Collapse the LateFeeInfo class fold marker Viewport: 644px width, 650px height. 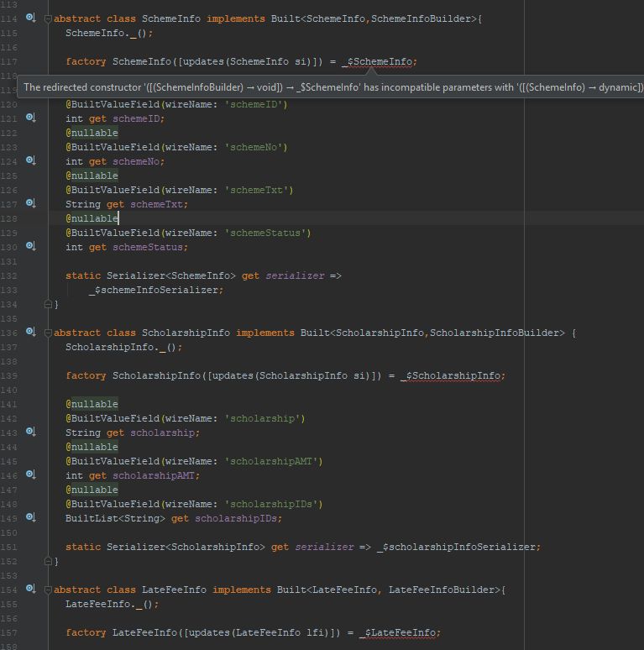[x=48, y=590]
